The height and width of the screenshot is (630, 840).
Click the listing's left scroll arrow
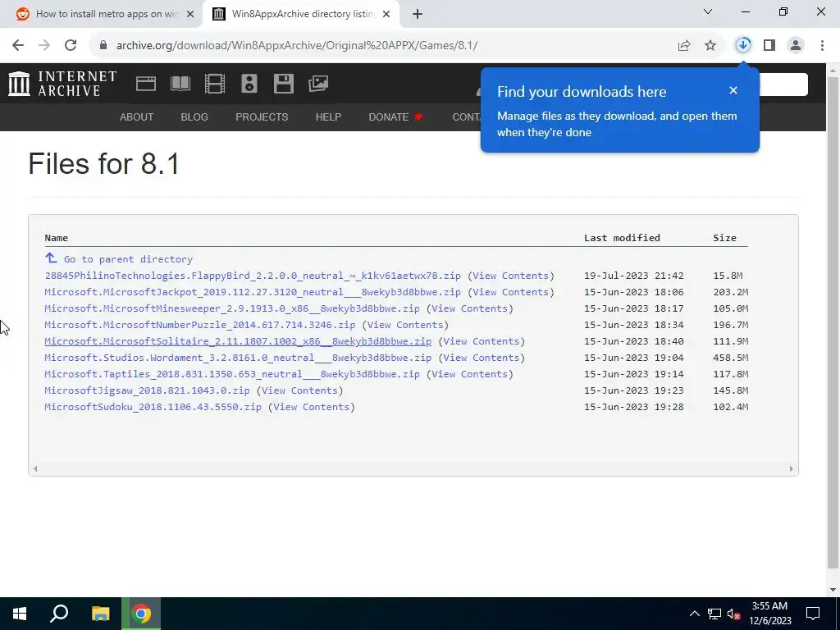pyautogui.click(x=35, y=468)
